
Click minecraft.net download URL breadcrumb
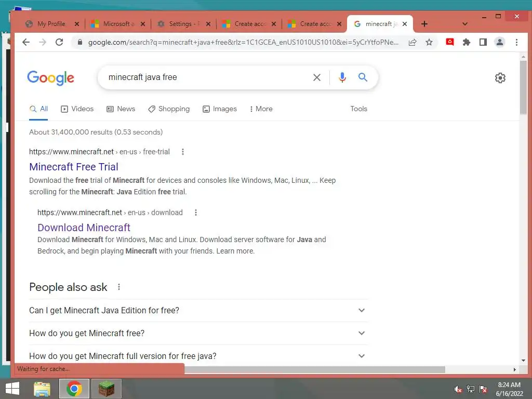pyautogui.click(x=110, y=212)
